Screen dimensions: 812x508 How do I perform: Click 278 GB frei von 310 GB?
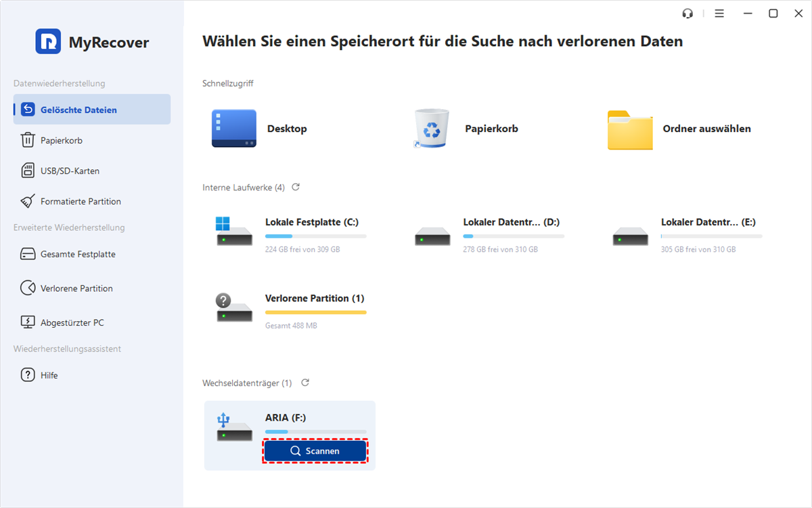click(500, 249)
